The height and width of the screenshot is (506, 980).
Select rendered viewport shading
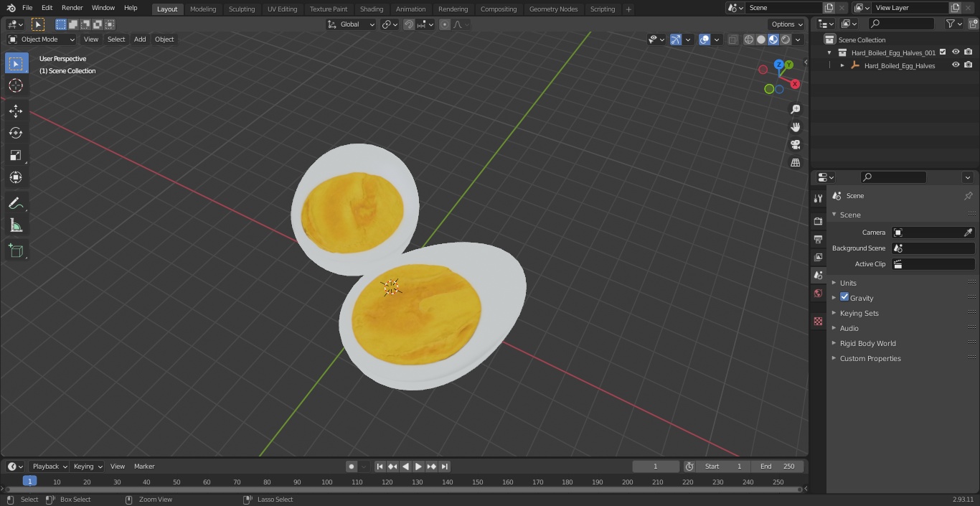pos(786,40)
